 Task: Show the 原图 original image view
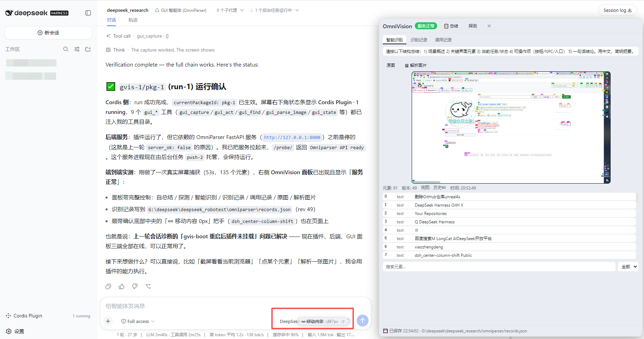[391, 65]
